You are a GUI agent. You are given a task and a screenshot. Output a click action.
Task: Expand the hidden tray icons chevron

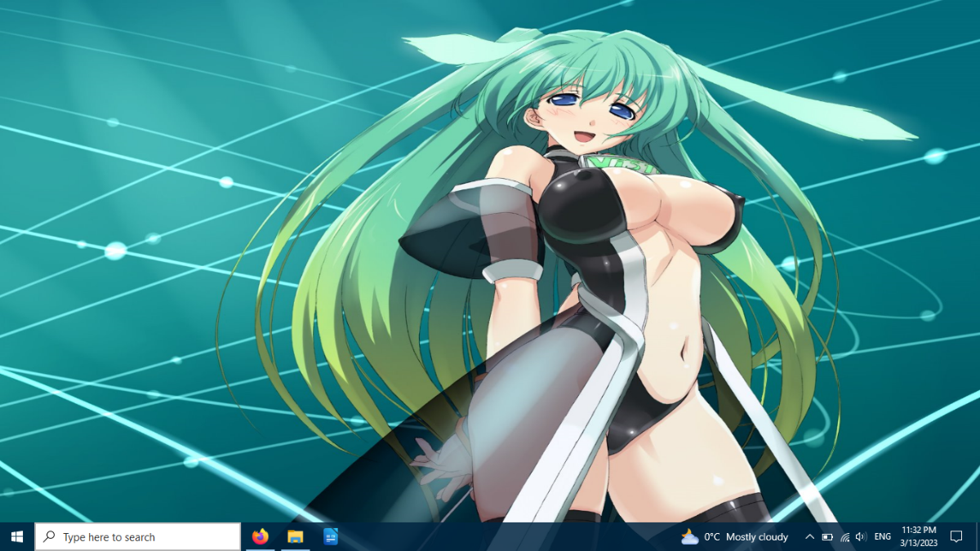coord(809,537)
